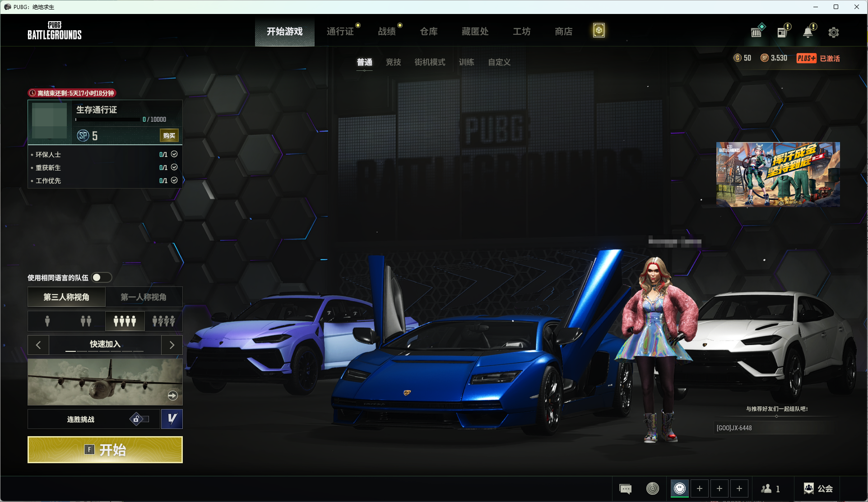The image size is (868, 502).
Task: Click the blue V icon beside 连胜挑战
Action: coord(172,419)
